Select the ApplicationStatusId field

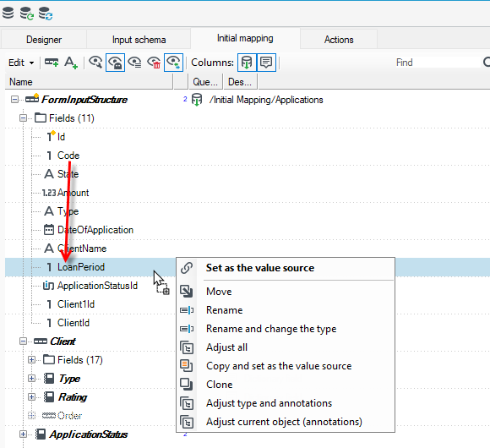(x=97, y=286)
